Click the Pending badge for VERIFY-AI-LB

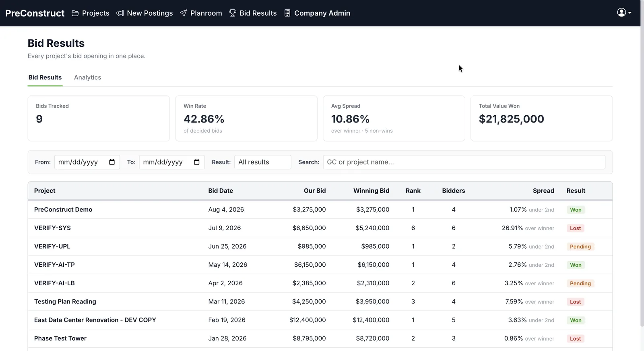pyautogui.click(x=580, y=283)
